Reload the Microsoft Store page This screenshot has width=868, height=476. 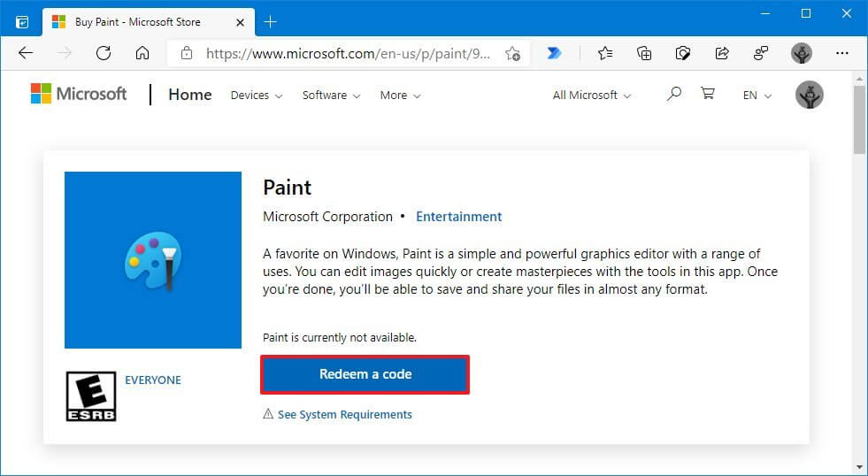point(104,53)
